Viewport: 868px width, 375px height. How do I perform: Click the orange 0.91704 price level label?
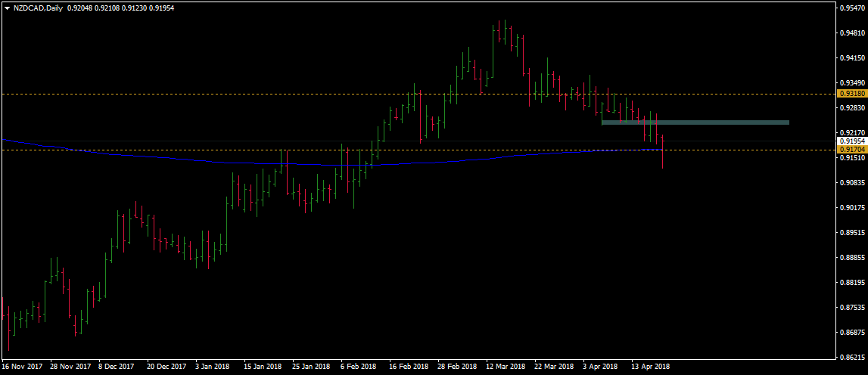point(852,150)
